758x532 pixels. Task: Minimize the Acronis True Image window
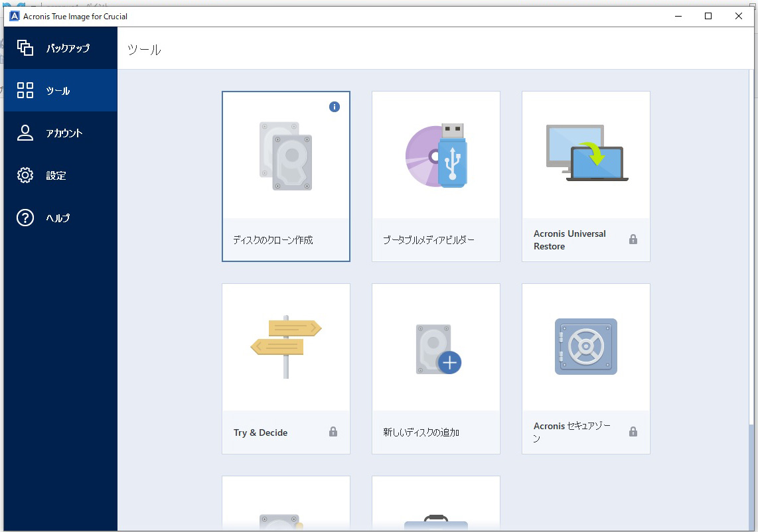(x=678, y=16)
